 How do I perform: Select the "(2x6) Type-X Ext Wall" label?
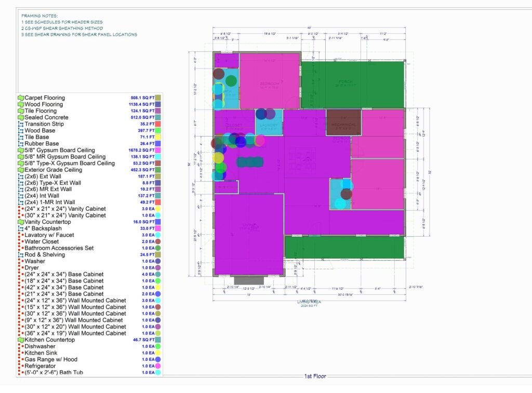(x=52, y=183)
